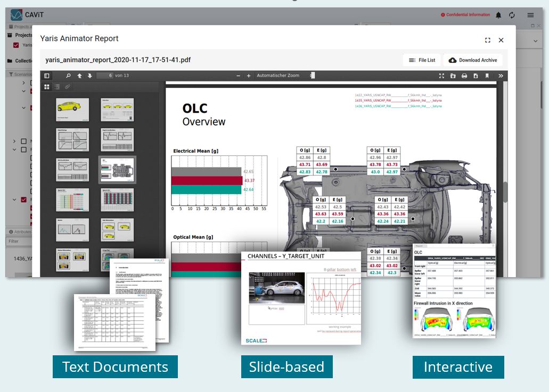
Task: Expand more PDF tools chevron menu
Action: 501,76
